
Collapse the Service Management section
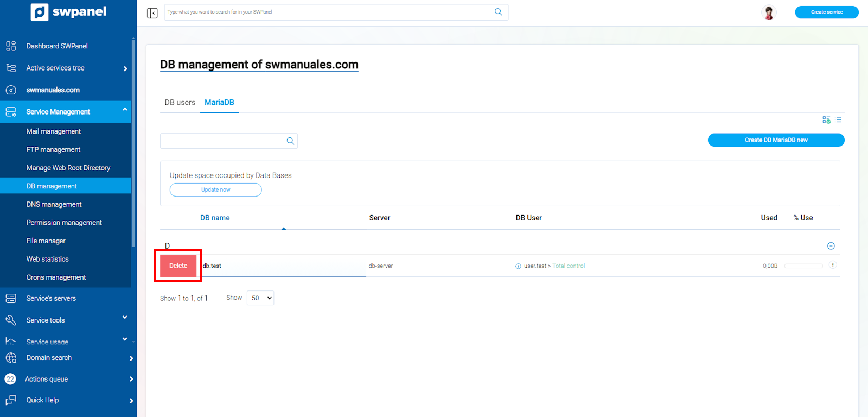pyautogui.click(x=125, y=110)
